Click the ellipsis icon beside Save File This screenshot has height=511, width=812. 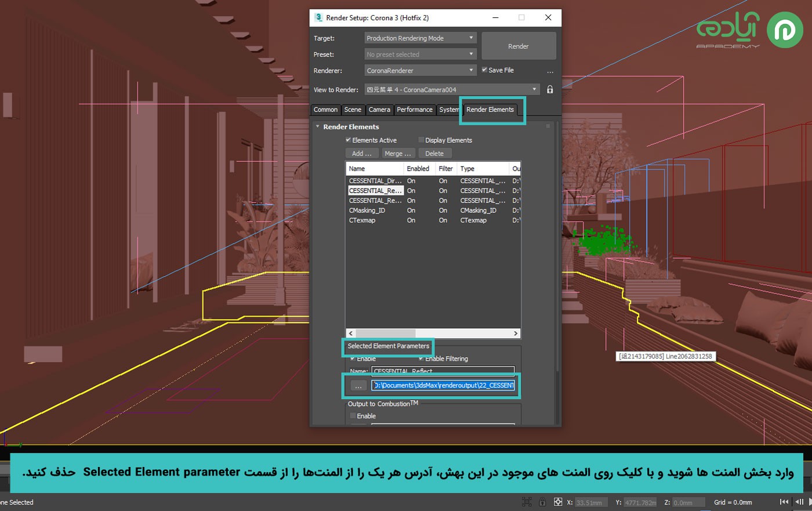tap(550, 72)
